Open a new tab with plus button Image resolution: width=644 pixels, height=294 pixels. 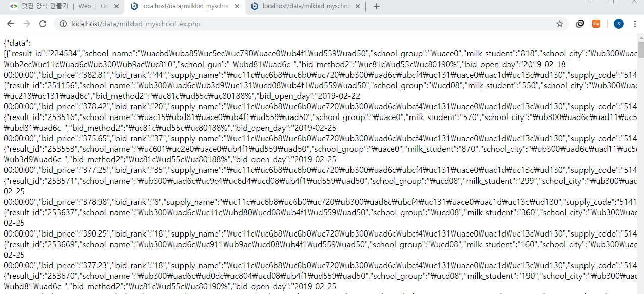[x=376, y=6]
